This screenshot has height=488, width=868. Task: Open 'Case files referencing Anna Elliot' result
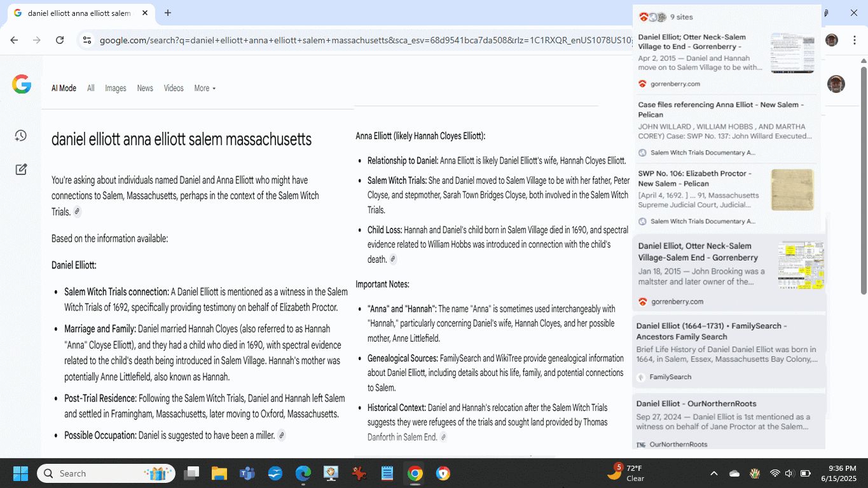[721, 109]
